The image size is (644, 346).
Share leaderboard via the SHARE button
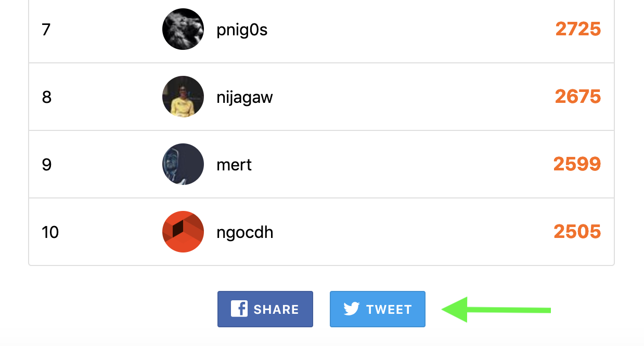coord(265,309)
